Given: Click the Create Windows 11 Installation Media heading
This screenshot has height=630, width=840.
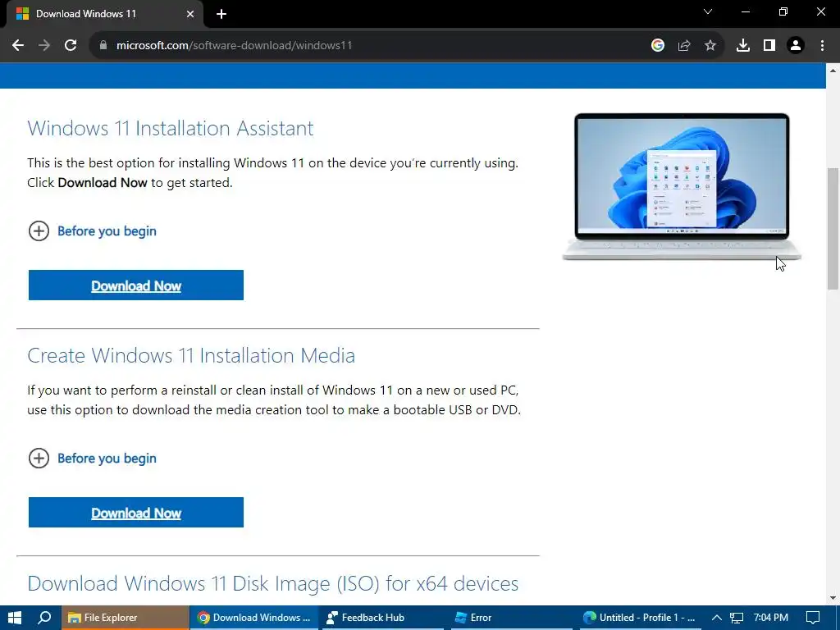Looking at the screenshot, I should pyautogui.click(x=191, y=355).
